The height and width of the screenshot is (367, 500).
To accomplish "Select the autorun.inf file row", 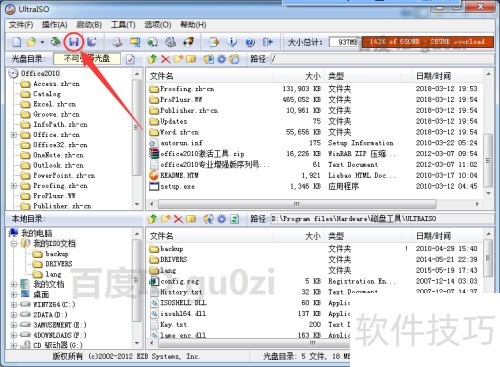I will tap(313, 143).
